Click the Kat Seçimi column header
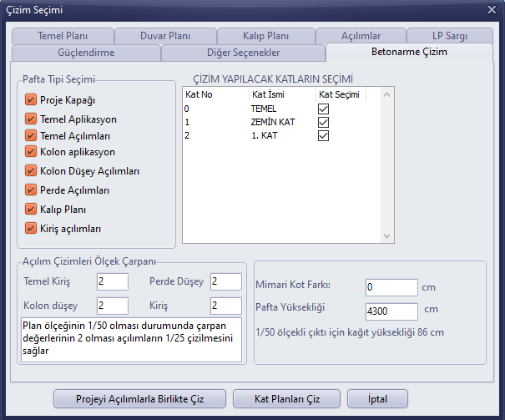Screen dimensions: 505x420 341,94
